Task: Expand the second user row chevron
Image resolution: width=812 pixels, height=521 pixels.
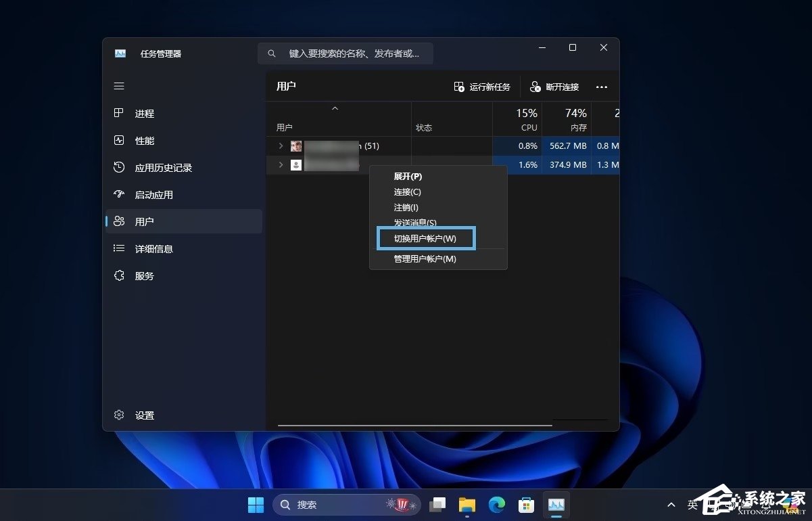Action: click(281, 165)
